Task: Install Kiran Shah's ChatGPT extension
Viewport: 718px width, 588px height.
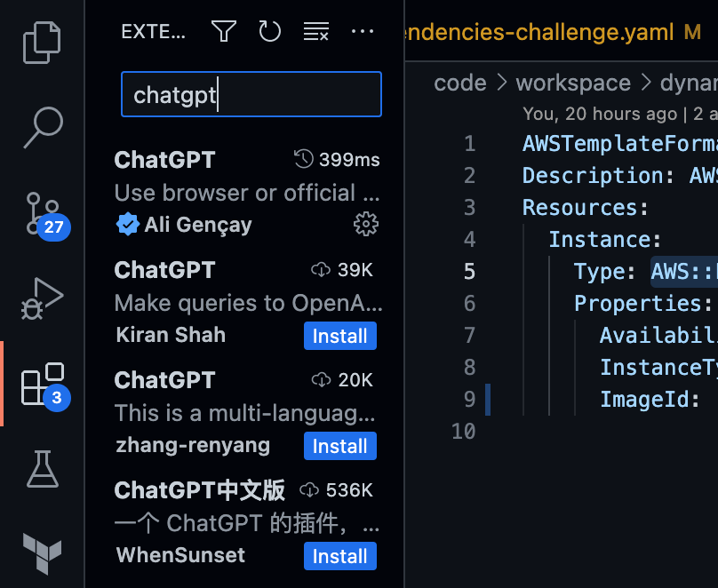Action: [x=339, y=336]
